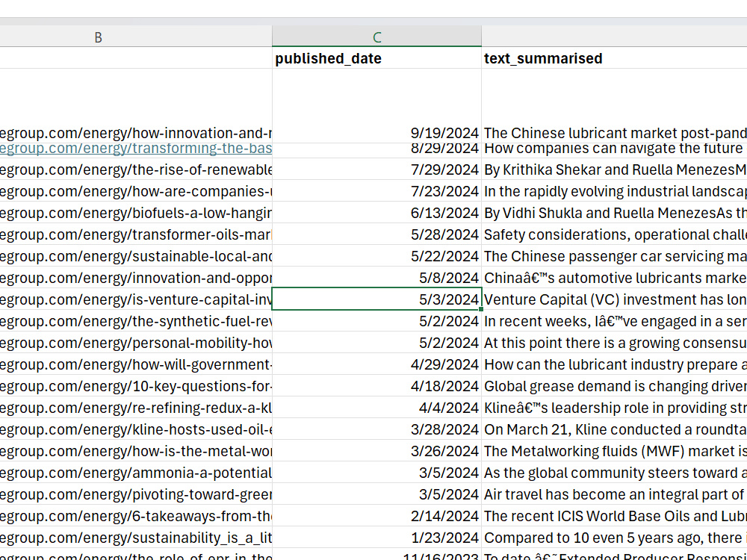Click the innovation-and-oppor URL cell
This screenshot has width=747, height=560.
136,278
